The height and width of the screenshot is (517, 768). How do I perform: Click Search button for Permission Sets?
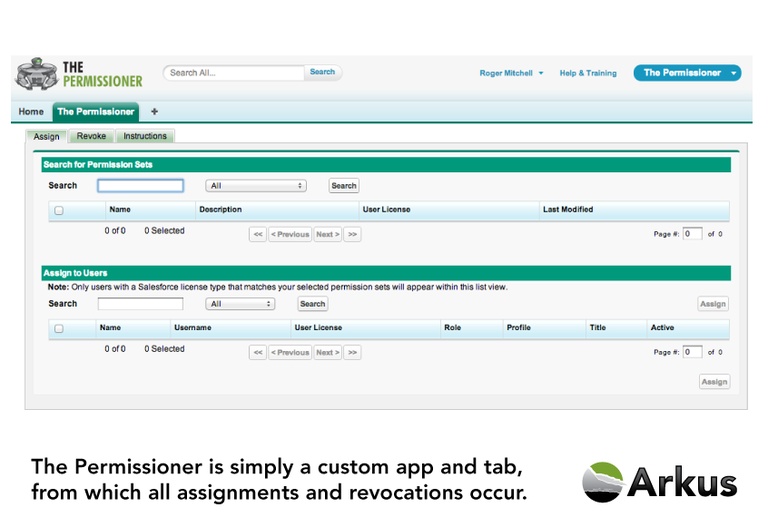(344, 186)
